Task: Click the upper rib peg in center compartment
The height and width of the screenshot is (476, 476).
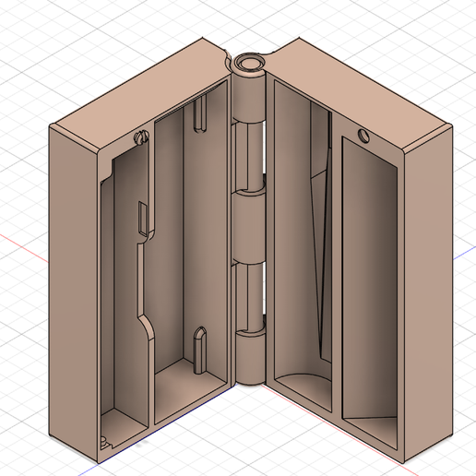Action: pos(200,113)
